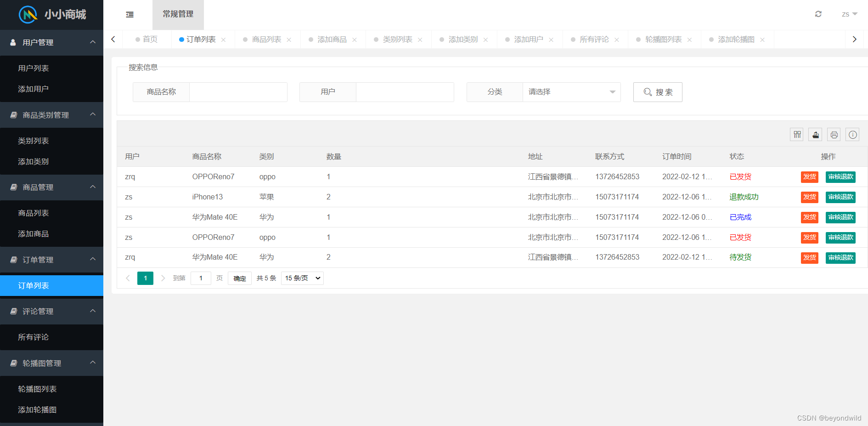Open 订单列表 in the sidebar
868x426 pixels.
click(x=51, y=285)
